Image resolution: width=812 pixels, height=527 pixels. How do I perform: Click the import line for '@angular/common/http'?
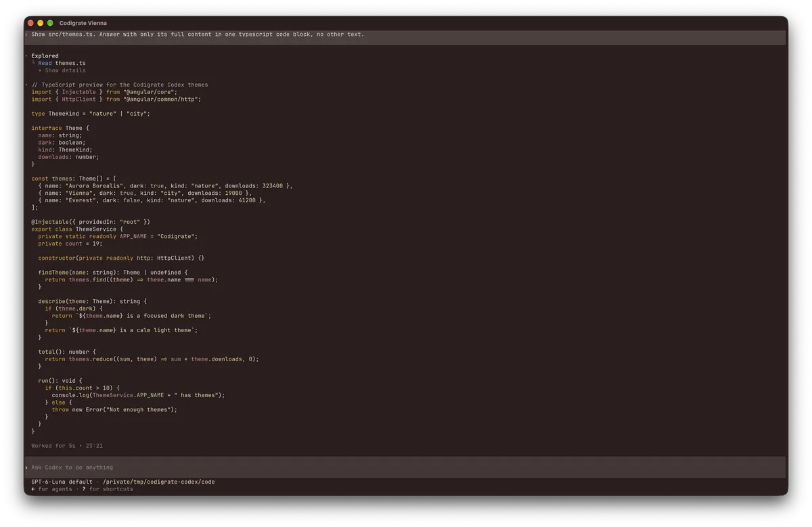[116, 99]
